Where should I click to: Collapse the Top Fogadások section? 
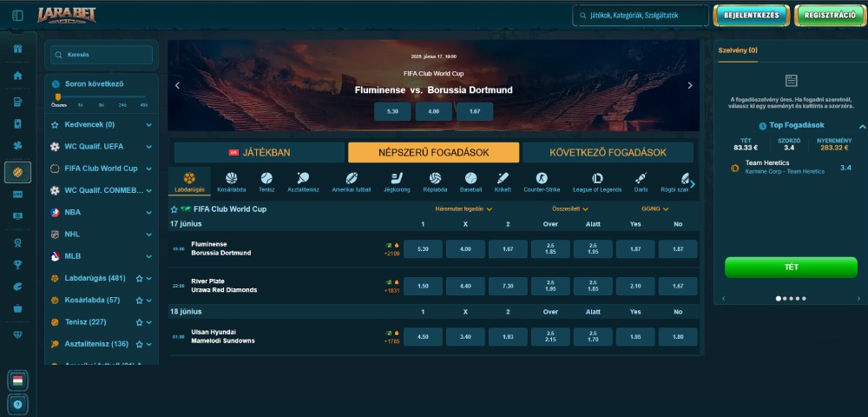click(862, 127)
